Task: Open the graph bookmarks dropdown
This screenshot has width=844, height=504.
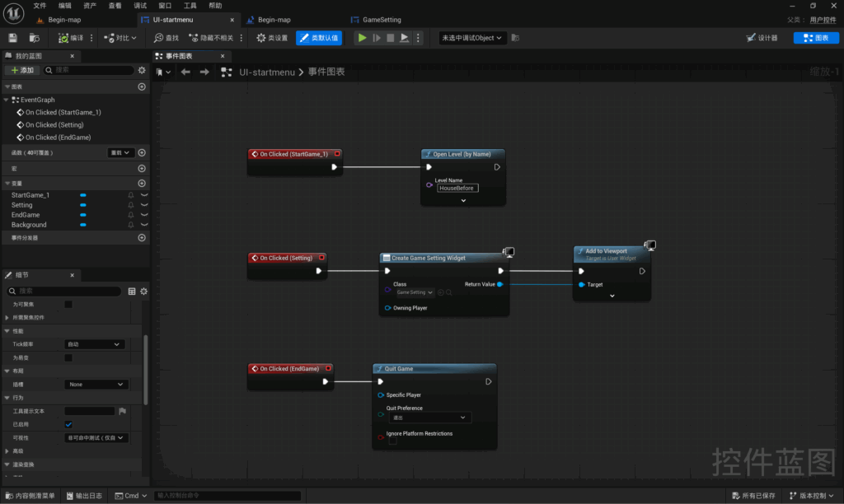Action: coord(163,72)
